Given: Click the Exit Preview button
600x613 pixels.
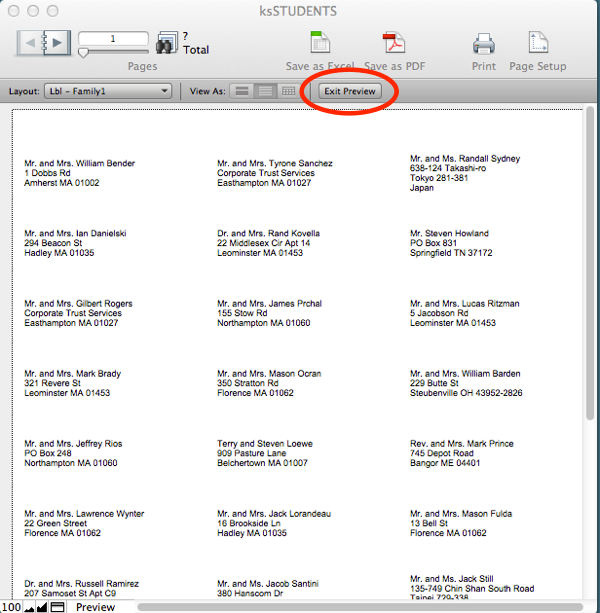Looking at the screenshot, I should (349, 91).
